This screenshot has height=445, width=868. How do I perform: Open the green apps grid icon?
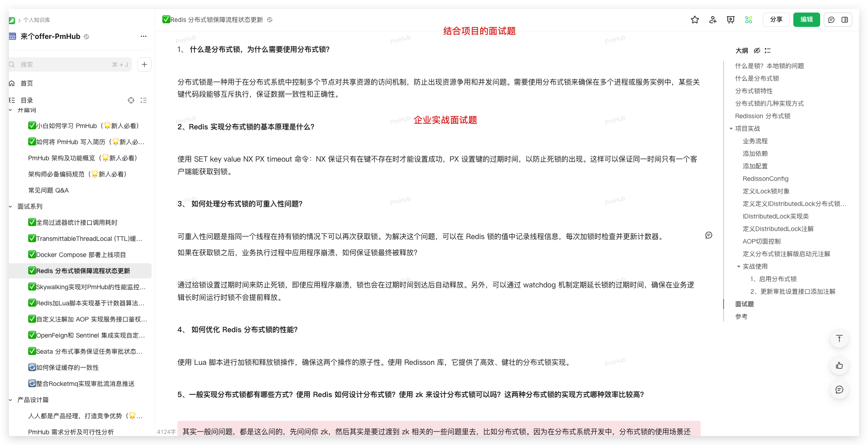pyautogui.click(x=749, y=20)
